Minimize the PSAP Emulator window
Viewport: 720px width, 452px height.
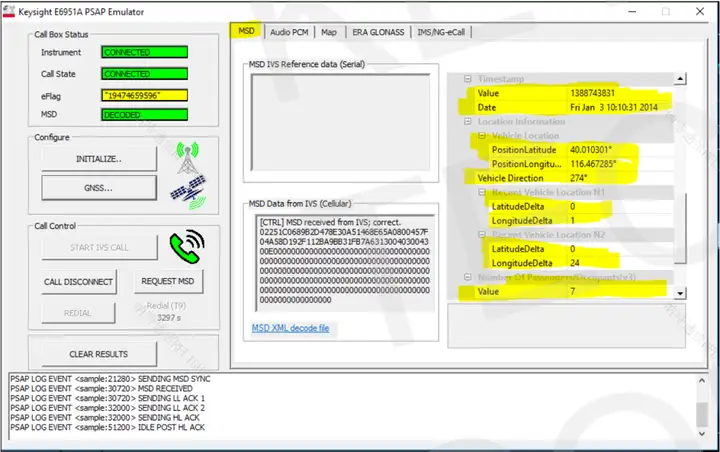pos(632,11)
